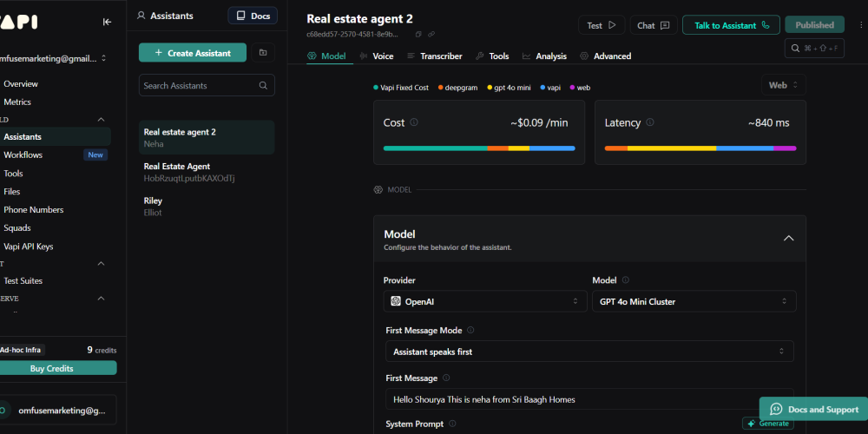Open the account switcher at the sidebar top
The image size is (868, 434).
coord(53,58)
